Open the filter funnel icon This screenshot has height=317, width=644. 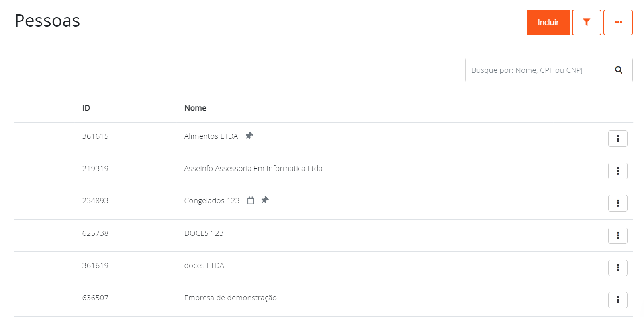pos(587,22)
